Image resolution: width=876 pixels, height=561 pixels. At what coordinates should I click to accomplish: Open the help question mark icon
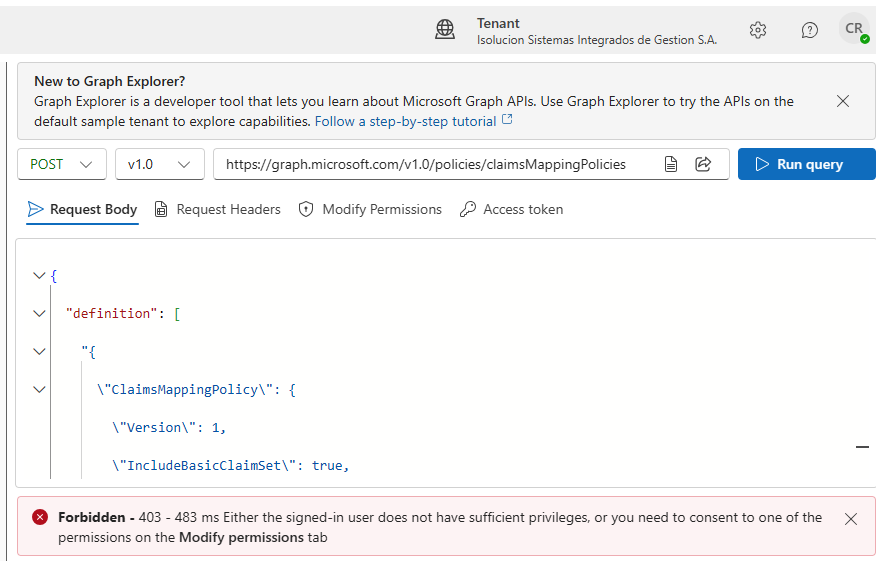click(810, 30)
